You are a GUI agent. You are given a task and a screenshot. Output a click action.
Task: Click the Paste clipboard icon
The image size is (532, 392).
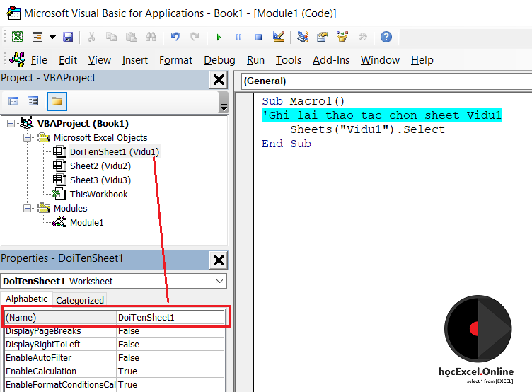point(132,37)
